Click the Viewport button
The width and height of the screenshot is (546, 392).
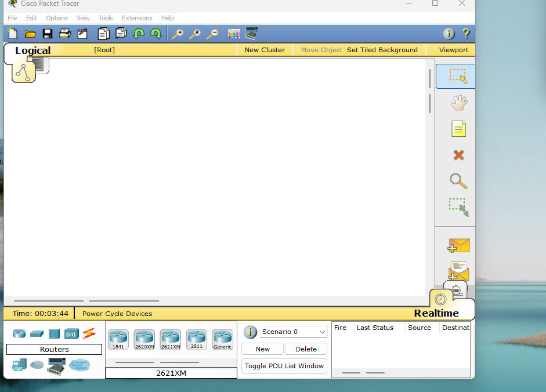click(454, 50)
